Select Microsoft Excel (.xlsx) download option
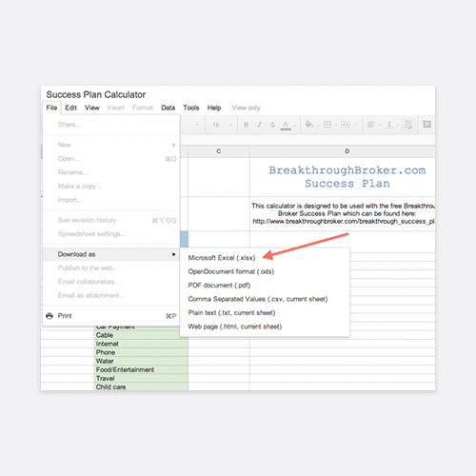 [265, 258]
